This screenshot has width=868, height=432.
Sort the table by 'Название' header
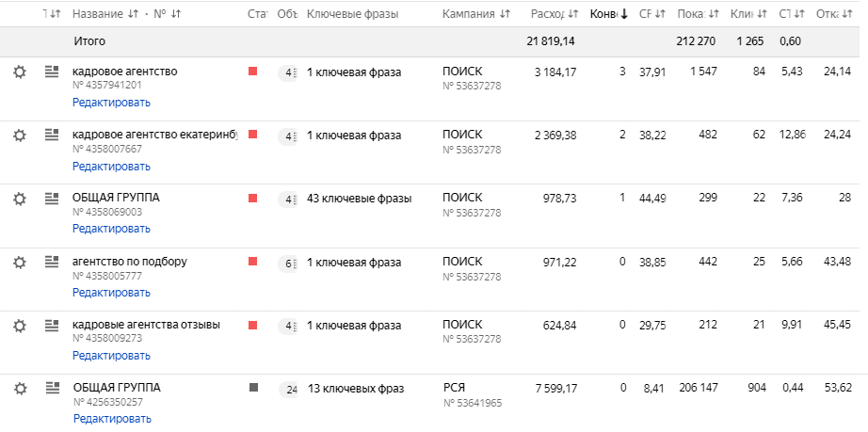(102, 14)
